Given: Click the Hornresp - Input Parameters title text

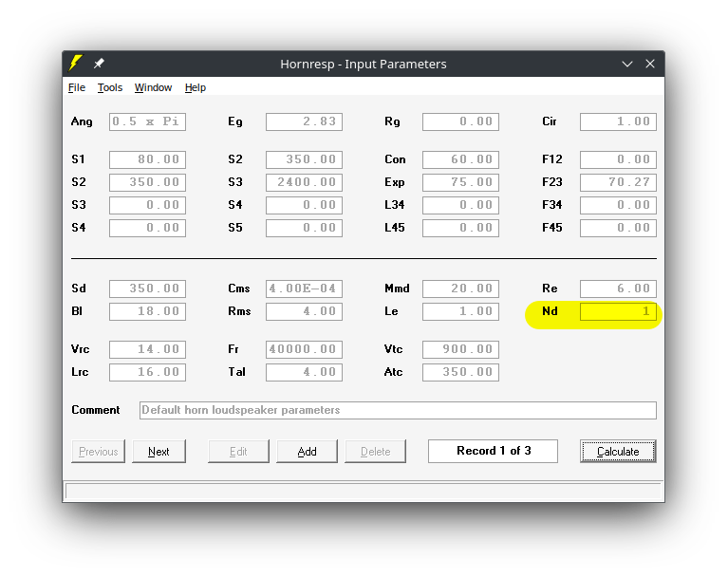Looking at the screenshot, I should coord(364,65).
